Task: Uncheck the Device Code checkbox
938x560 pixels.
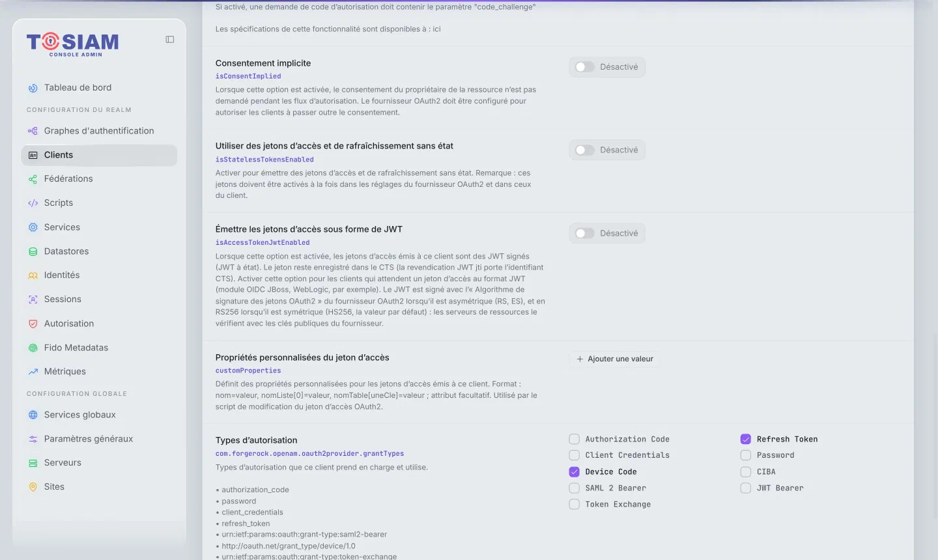Action: point(575,472)
